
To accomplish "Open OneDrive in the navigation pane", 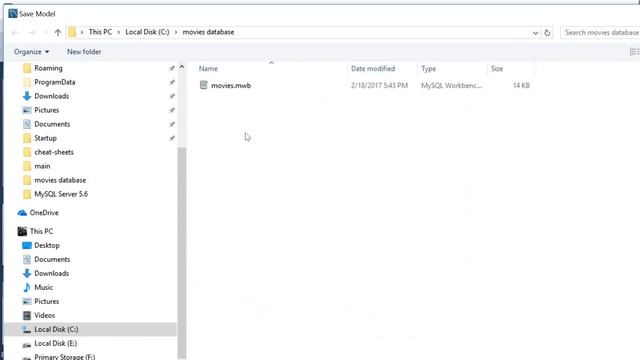I will (44, 213).
